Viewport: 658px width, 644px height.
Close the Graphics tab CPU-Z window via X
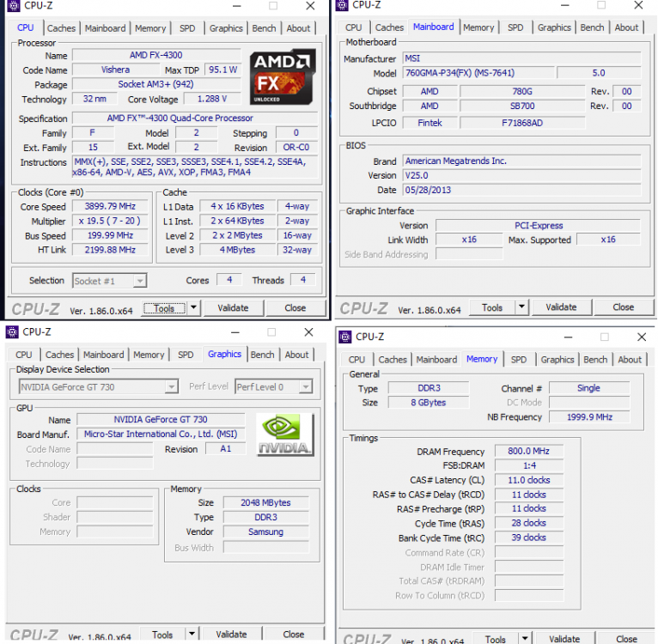[308, 331]
